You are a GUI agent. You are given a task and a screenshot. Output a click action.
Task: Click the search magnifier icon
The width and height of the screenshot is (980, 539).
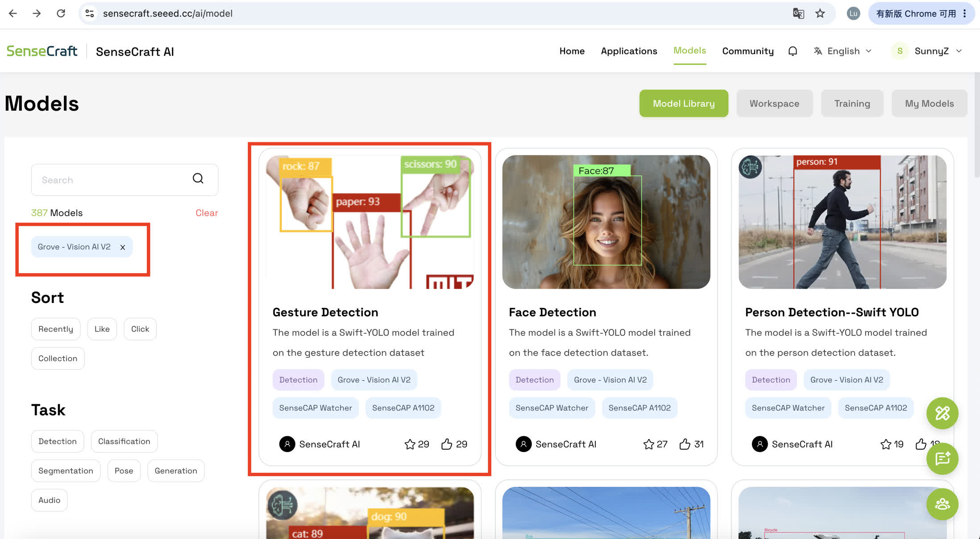coord(198,179)
